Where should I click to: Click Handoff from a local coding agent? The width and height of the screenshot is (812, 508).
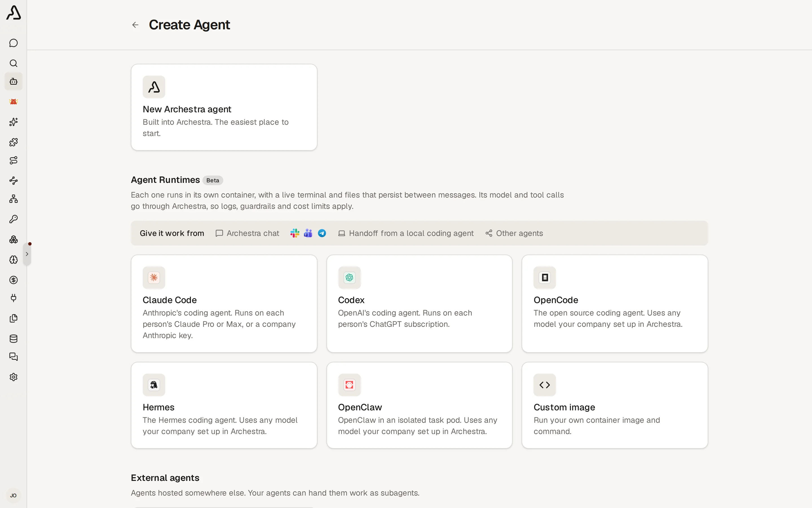pos(406,233)
